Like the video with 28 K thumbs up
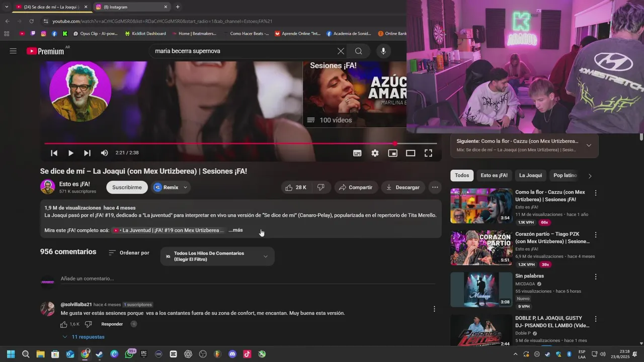Screen dimensions: 644x362 click(296, 188)
